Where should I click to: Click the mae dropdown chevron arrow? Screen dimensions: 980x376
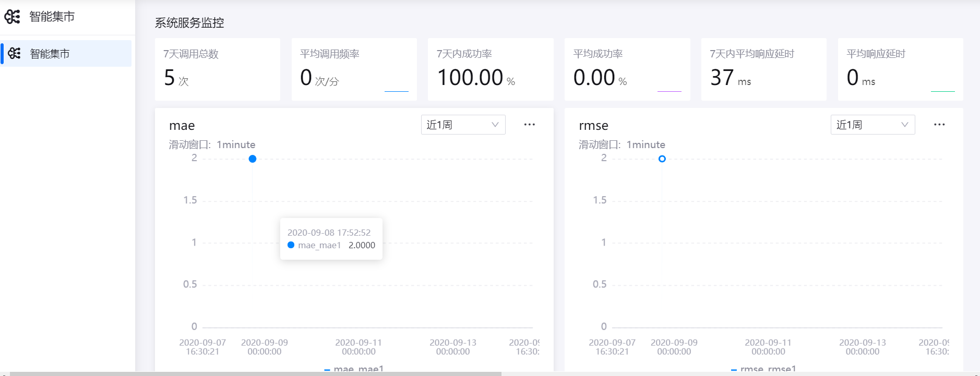pos(495,125)
